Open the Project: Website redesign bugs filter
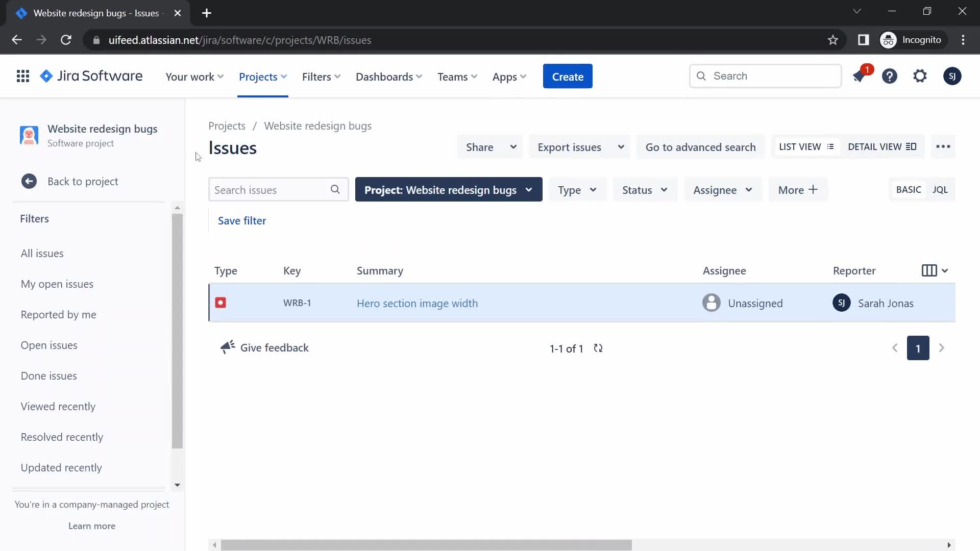 tap(449, 190)
